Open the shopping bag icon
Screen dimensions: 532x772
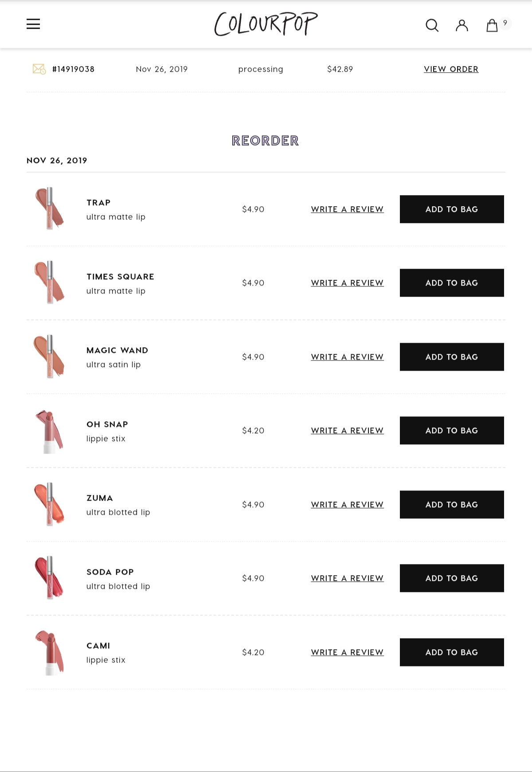pyautogui.click(x=492, y=25)
